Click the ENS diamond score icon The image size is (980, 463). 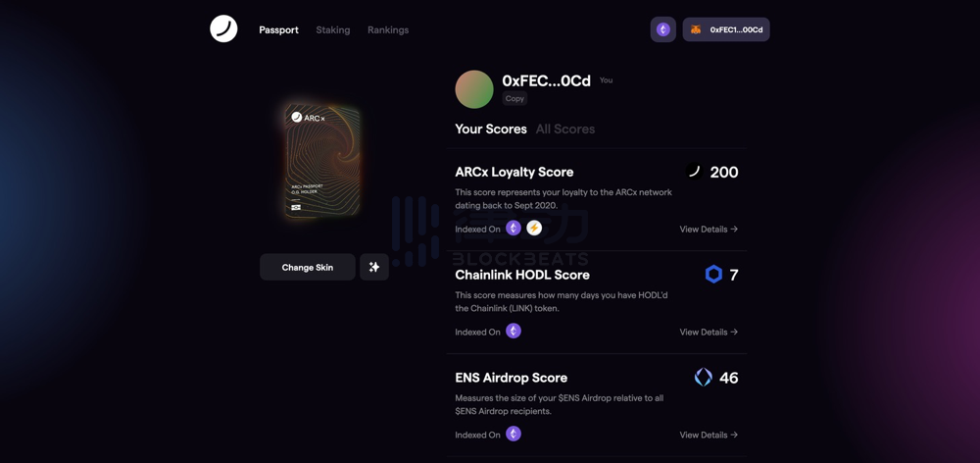point(703,378)
